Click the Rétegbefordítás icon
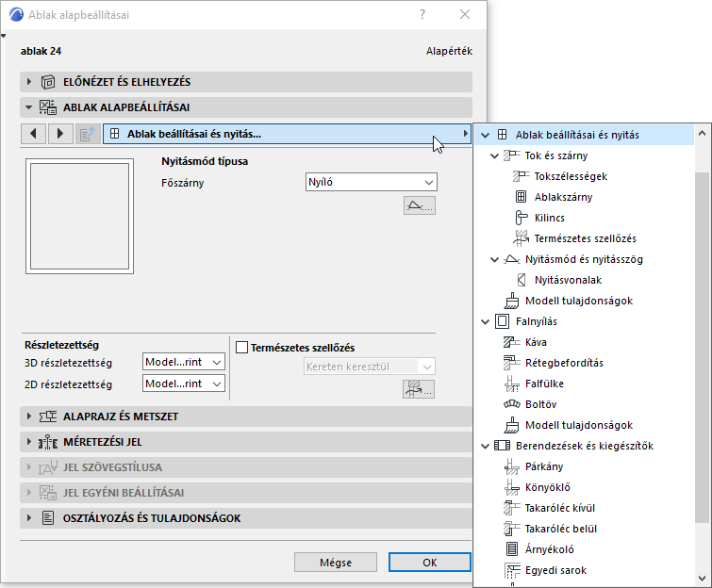Screen dimensions: 712x588 pos(512,363)
